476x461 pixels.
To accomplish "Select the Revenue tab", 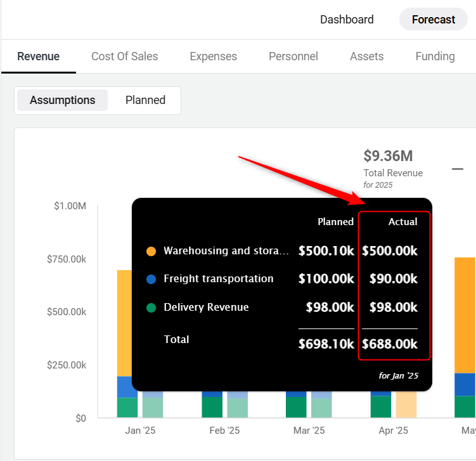I will [38, 56].
